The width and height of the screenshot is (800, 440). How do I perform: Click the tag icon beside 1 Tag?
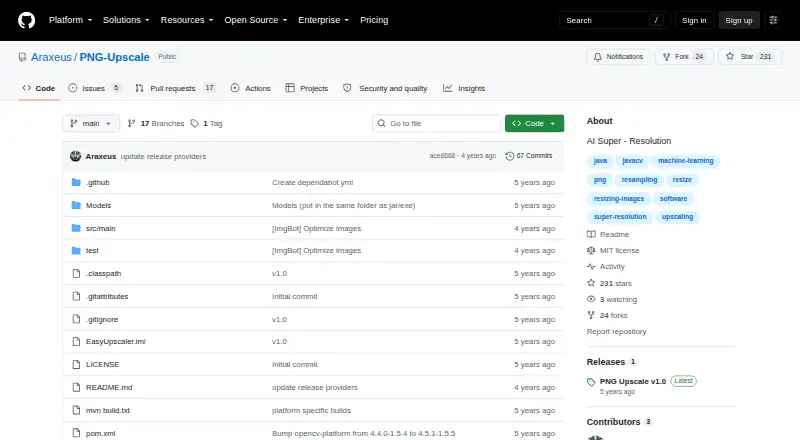coord(194,124)
